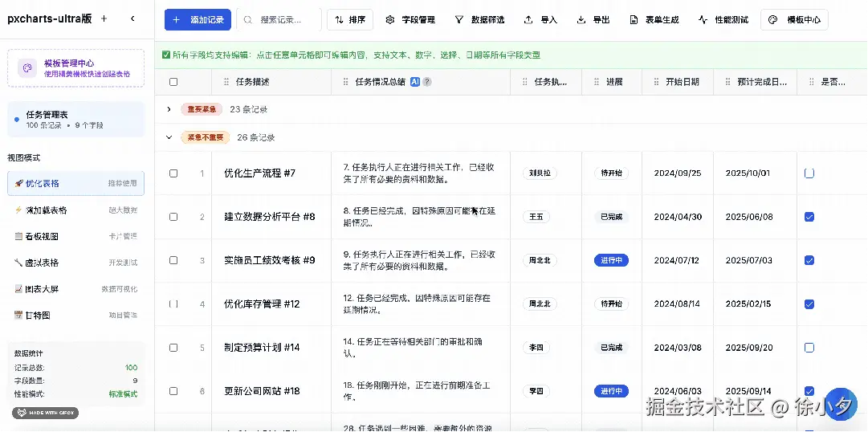Click the question mark help icon in header
The height and width of the screenshot is (432, 868).
coord(427,81)
